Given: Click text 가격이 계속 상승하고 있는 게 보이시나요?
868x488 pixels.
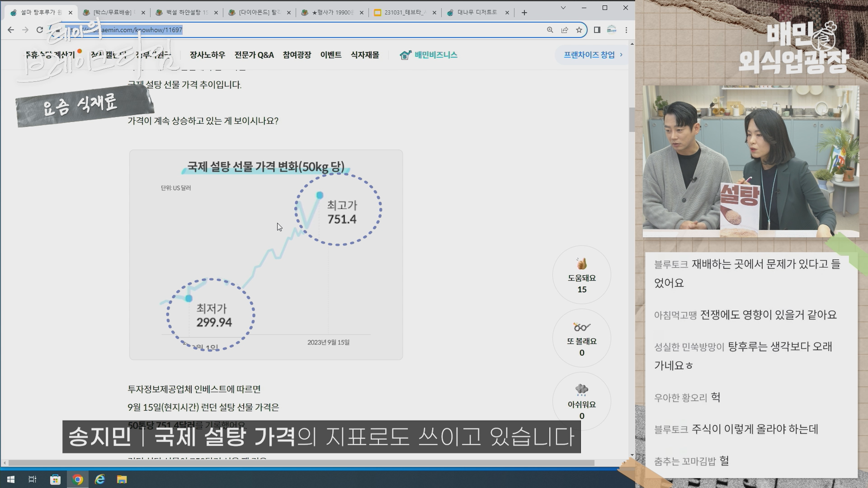Looking at the screenshot, I should point(203,121).
